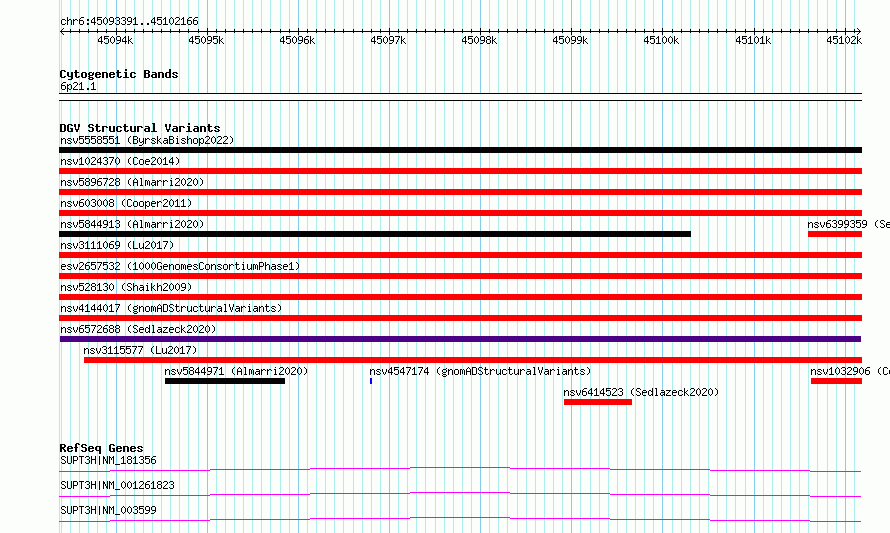Click the 45102k ruler position
Image resolution: width=890 pixels, height=533 pixels.
[x=844, y=40]
